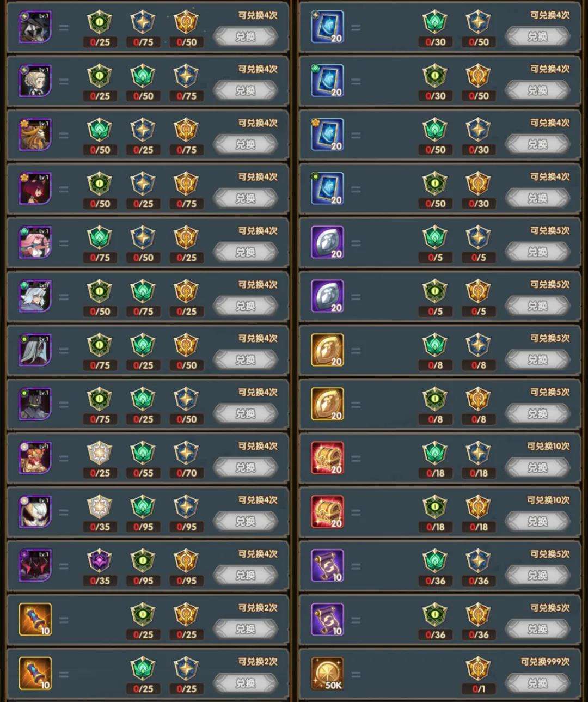The image size is (588, 702).
Task: Select the red-haired hero portrait
Action: 35,188
